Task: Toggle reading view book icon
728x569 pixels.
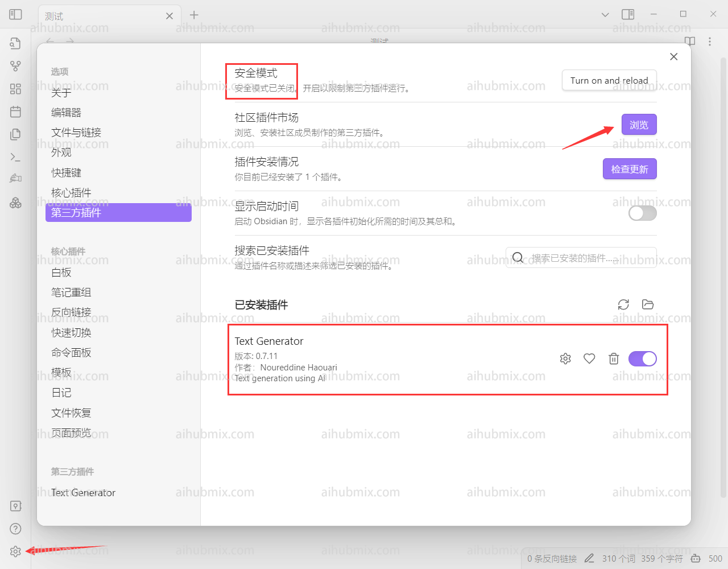Action: pos(690,42)
